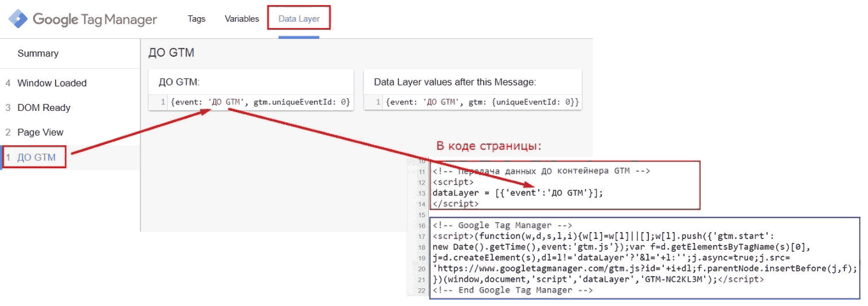Screen dimensions: 868x306
Task: Select Summary in the left sidebar
Action: click(38, 54)
